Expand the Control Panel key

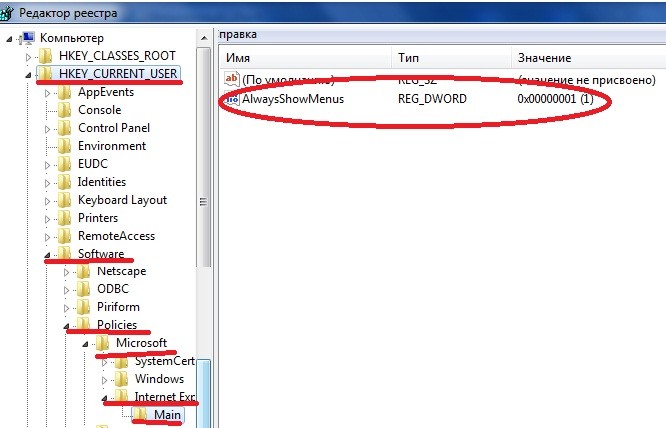click(x=47, y=129)
